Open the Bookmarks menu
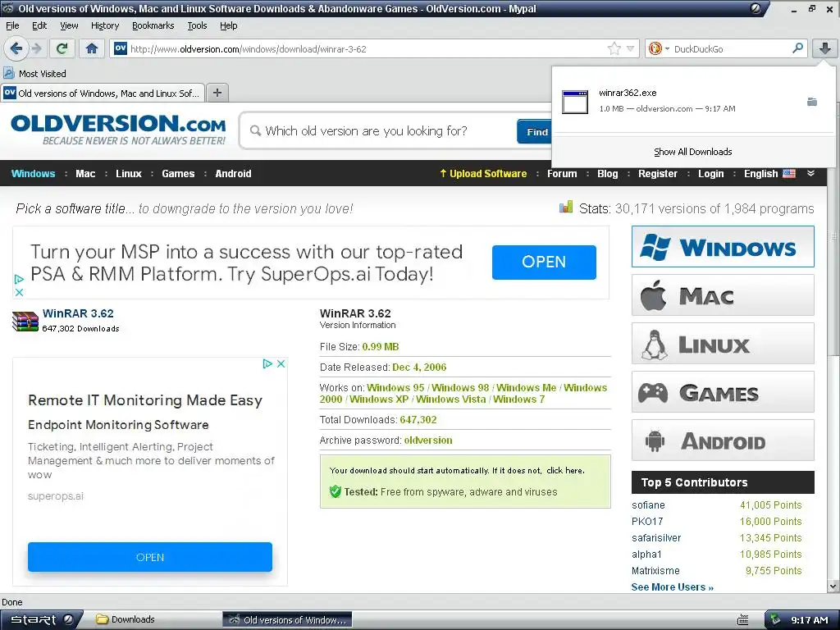Viewport: 840px width, 630px height. click(153, 25)
